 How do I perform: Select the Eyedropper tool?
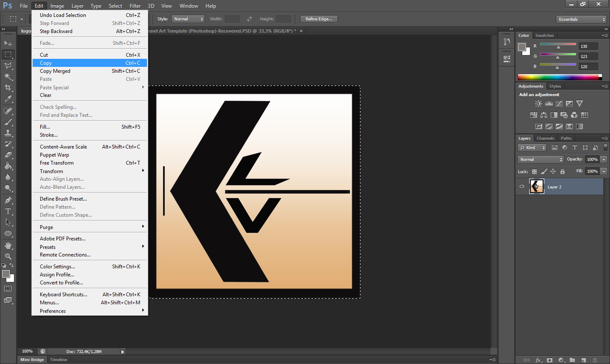click(x=8, y=99)
